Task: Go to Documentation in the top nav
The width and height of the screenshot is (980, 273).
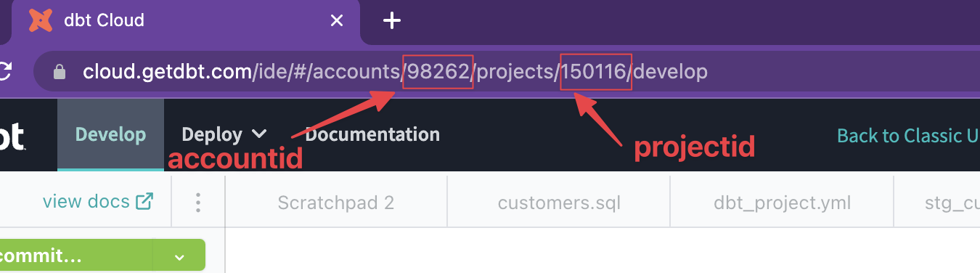Action: pyautogui.click(x=372, y=134)
